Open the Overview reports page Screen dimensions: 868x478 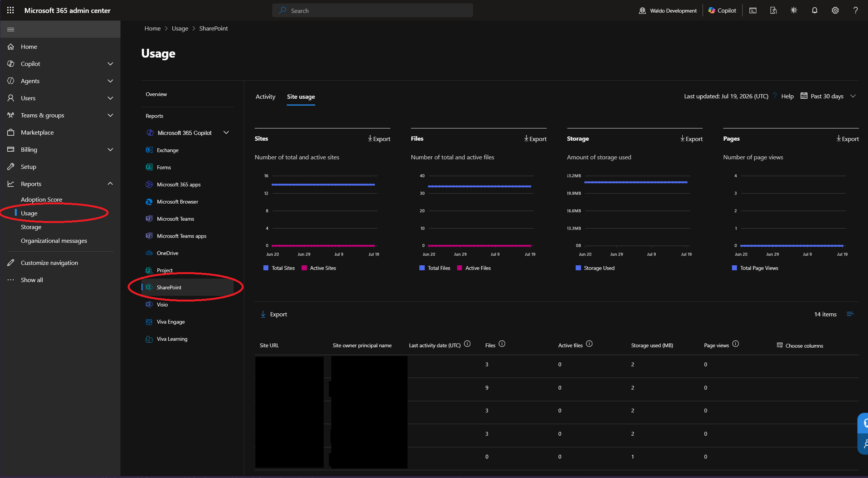point(156,94)
